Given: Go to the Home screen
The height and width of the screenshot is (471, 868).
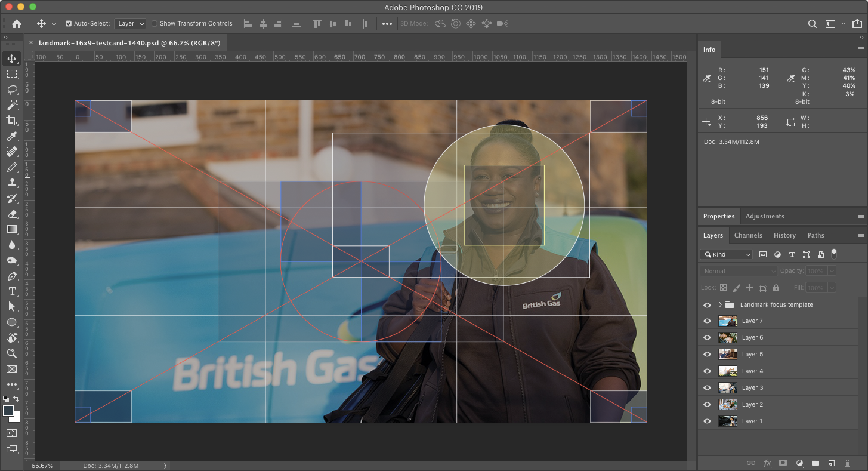Looking at the screenshot, I should point(17,24).
